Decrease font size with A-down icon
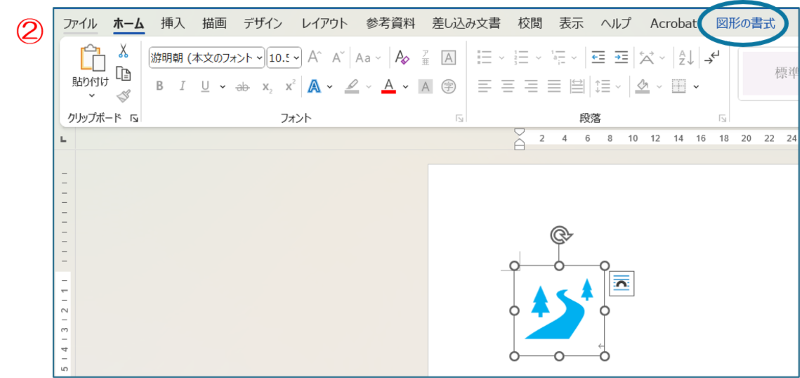The image size is (800, 378). (338, 58)
